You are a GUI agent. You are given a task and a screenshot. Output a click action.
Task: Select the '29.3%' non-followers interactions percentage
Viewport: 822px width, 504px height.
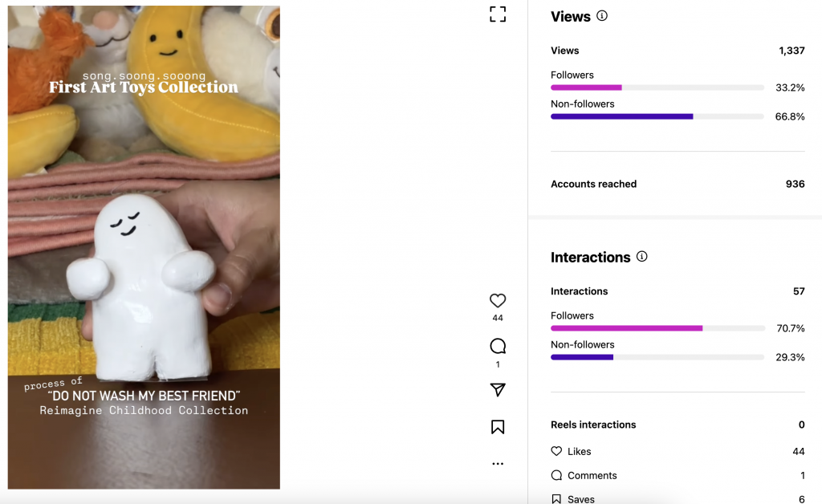[x=790, y=357]
